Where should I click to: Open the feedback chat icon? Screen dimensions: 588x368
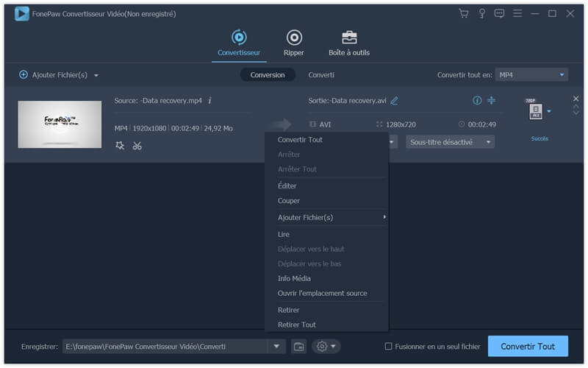click(499, 14)
